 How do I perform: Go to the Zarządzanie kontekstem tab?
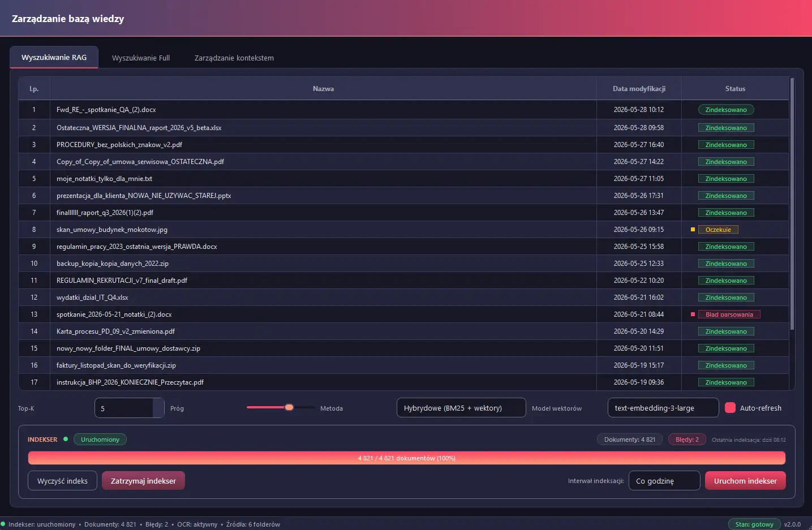tap(234, 58)
